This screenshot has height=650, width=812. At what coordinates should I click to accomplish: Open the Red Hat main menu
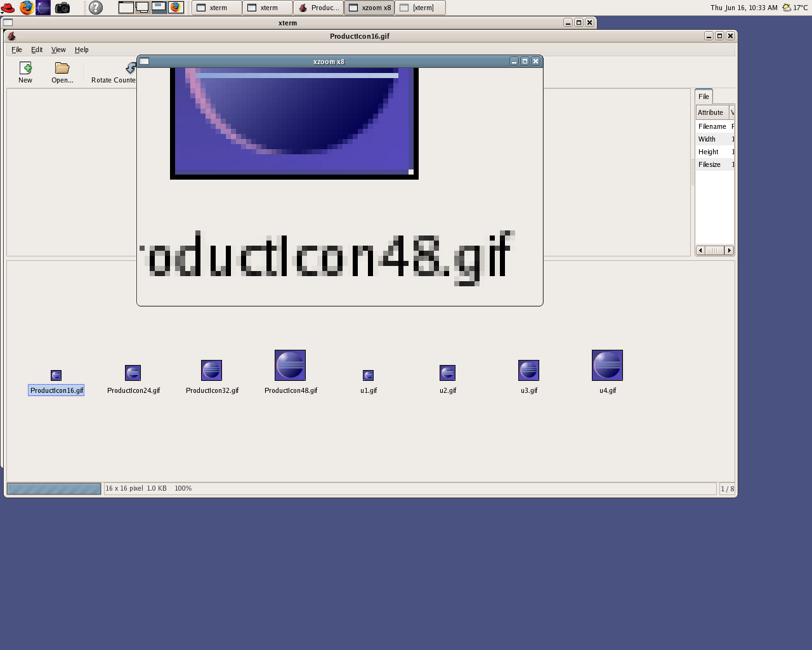coord(8,8)
